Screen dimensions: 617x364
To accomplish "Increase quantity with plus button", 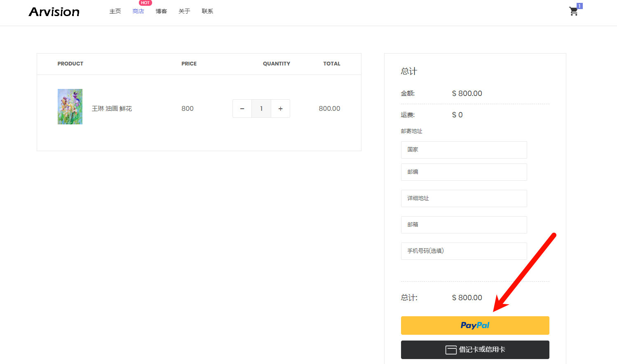I will pyautogui.click(x=280, y=109).
